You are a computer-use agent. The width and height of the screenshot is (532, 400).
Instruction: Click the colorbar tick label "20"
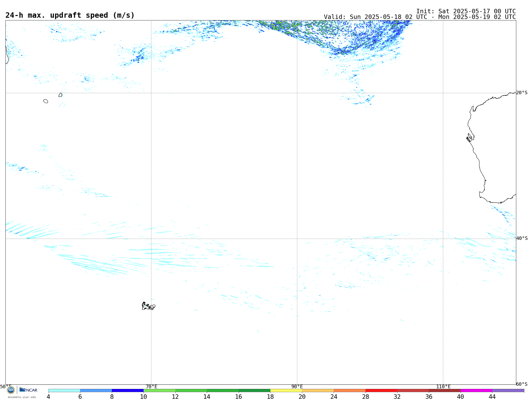(x=302, y=397)
